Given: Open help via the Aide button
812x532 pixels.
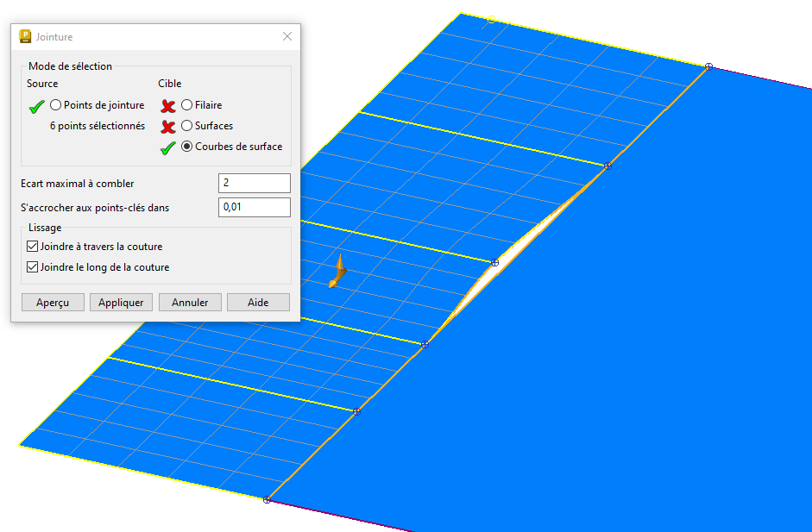Looking at the screenshot, I should coord(258,303).
